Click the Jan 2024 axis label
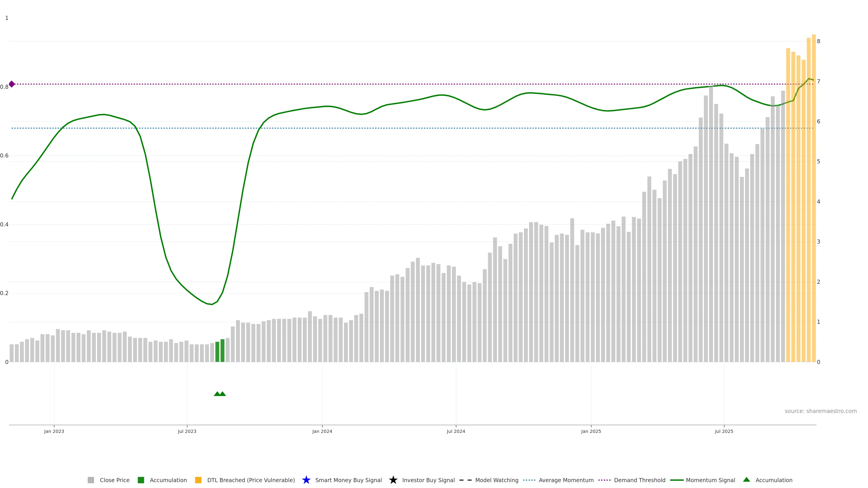Screen dimensions: 868x488 [x=322, y=431]
